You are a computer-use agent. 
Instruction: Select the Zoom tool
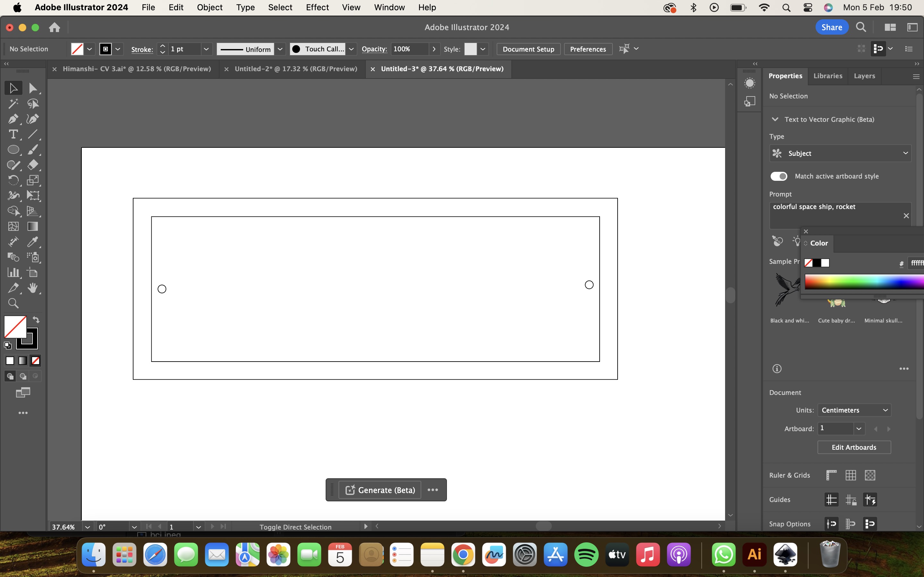pyautogui.click(x=13, y=303)
